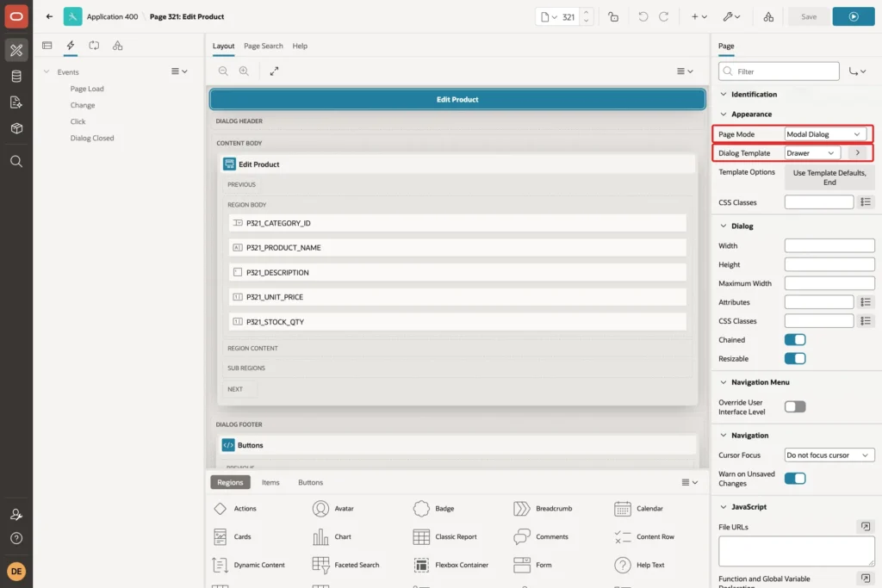This screenshot has height=588, width=882.
Task: Click the DE user avatar
Action: [x=16, y=571]
